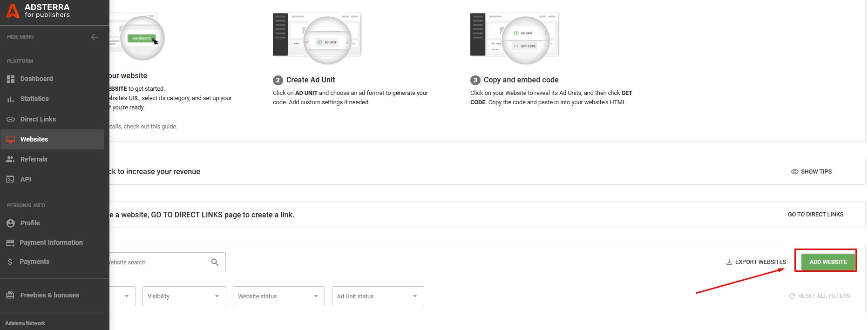Collapse sidebar with Hide Menu arrow
The height and width of the screenshot is (330, 868).
click(95, 37)
